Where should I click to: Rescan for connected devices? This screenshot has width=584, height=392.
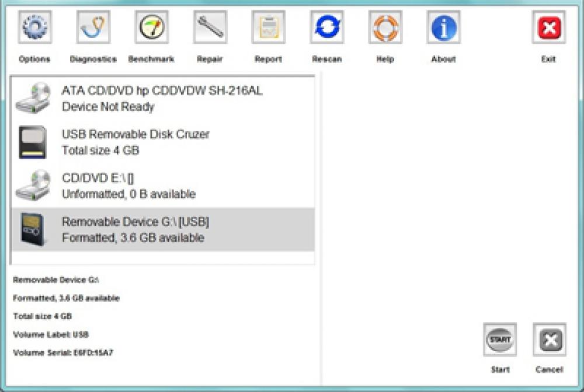327,26
